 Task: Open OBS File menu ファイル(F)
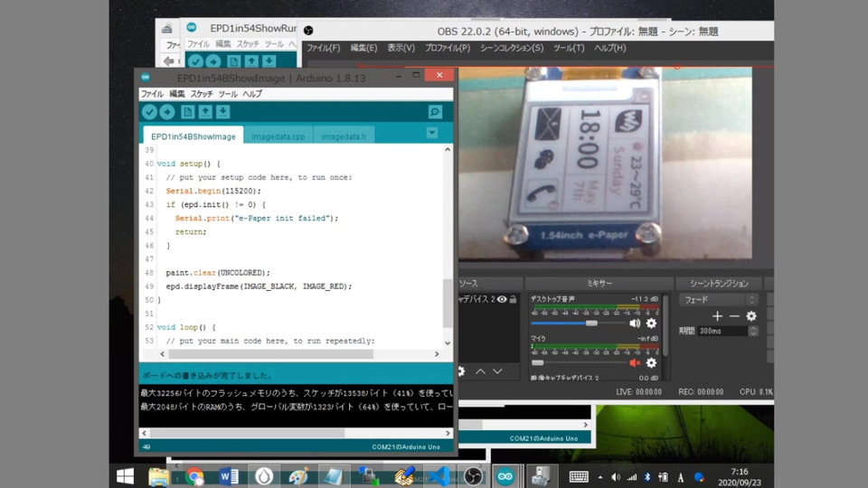[x=324, y=48]
